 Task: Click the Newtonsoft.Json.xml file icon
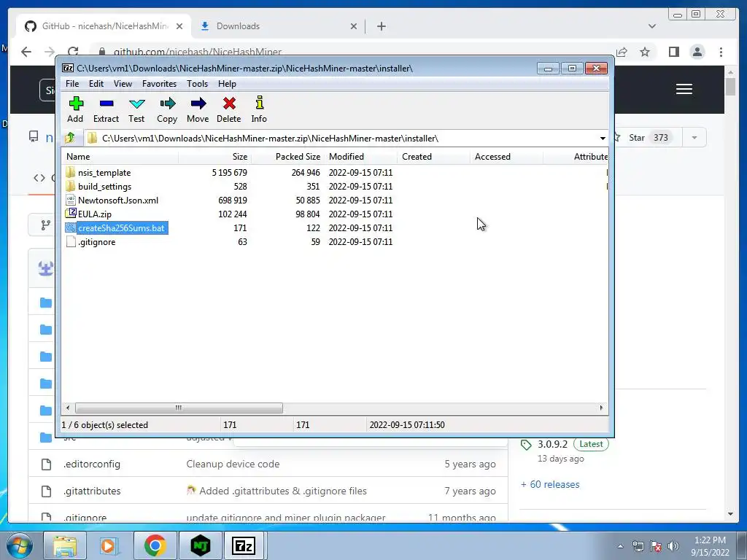(x=71, y=200)
